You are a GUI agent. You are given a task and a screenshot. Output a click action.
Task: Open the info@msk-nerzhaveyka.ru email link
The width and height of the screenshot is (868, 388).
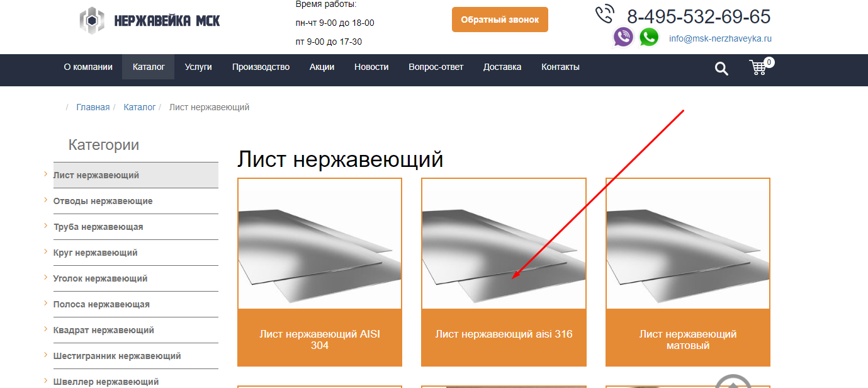[x=720, y=38]
